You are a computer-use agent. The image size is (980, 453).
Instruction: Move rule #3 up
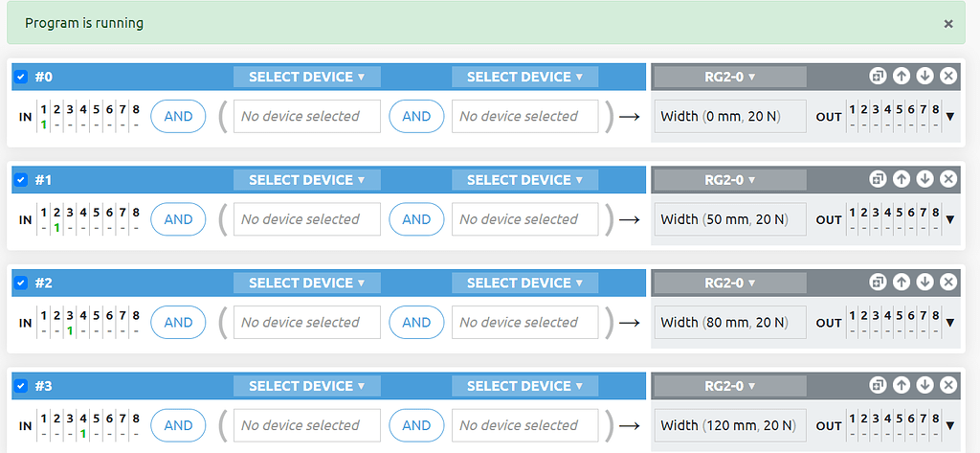901,385
